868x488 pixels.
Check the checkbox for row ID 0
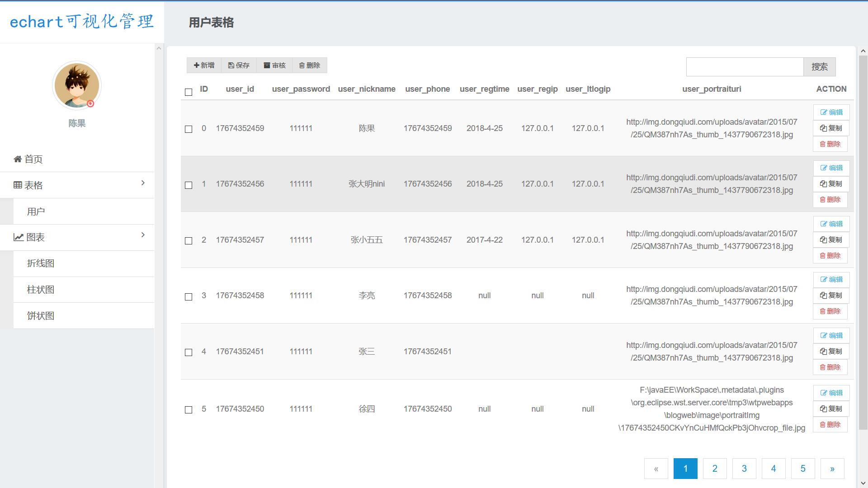tap(189, 129)
